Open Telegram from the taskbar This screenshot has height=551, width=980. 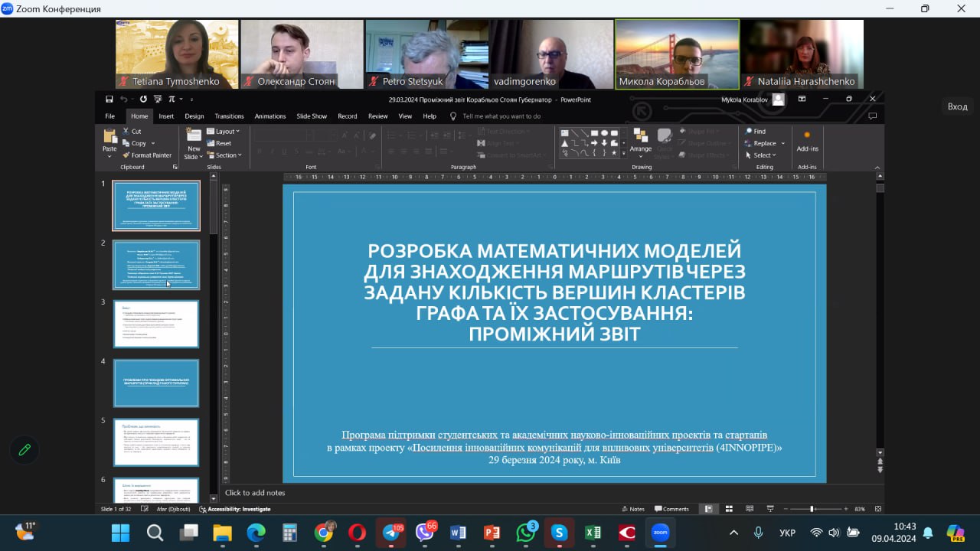point(391,533)
